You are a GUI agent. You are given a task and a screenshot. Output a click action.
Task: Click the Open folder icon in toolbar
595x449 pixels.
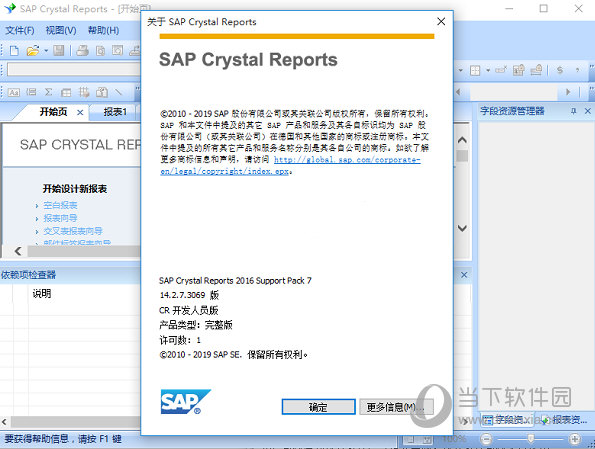pyautogui.click(x=33, y=51)
